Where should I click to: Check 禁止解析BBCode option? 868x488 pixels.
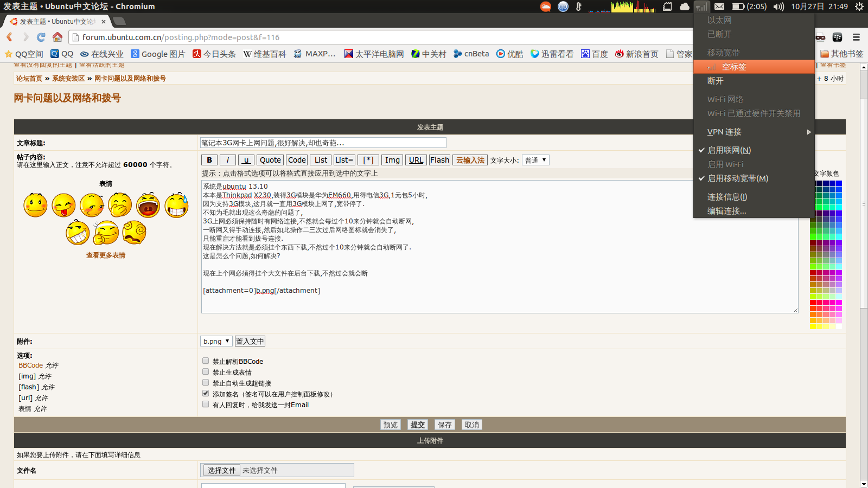[206, 361]
